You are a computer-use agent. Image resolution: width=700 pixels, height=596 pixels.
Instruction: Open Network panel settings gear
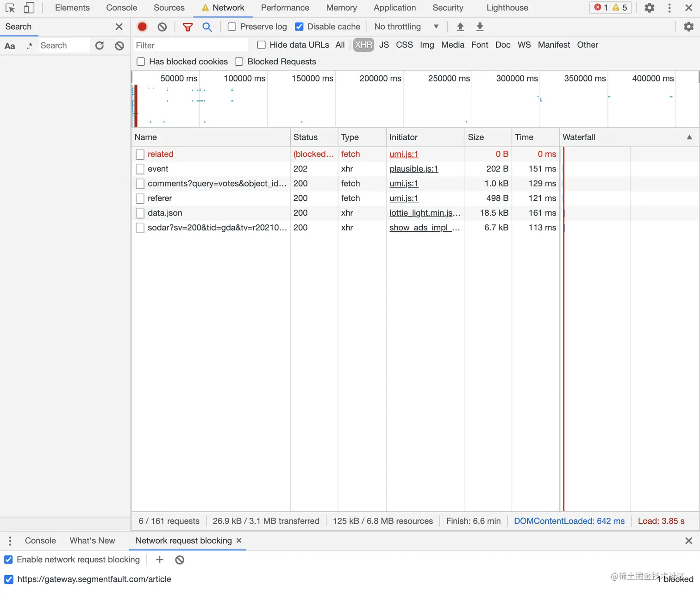click(689, 27)
